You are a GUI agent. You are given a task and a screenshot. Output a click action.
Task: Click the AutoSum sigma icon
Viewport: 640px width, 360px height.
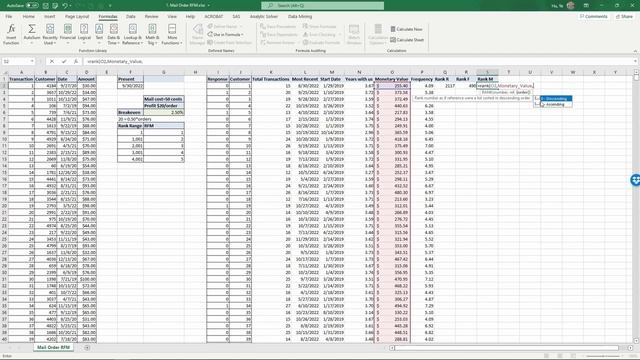click(31, 29)
